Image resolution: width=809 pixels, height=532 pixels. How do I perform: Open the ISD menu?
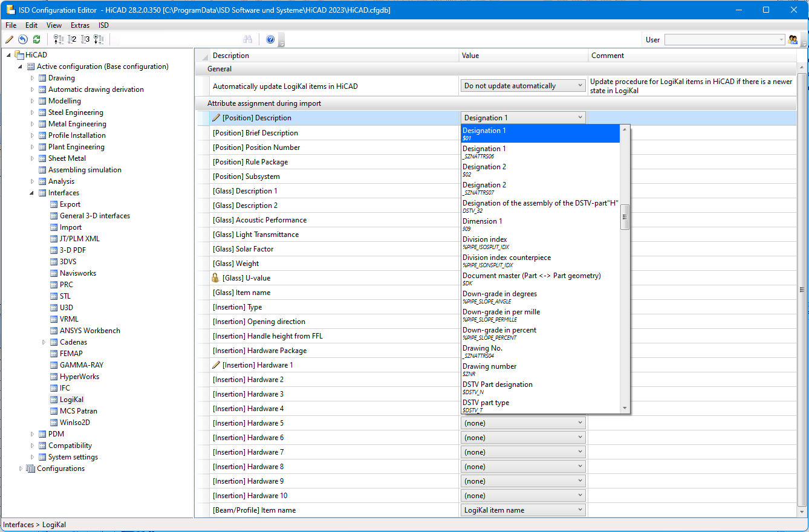tap(103, 25)
